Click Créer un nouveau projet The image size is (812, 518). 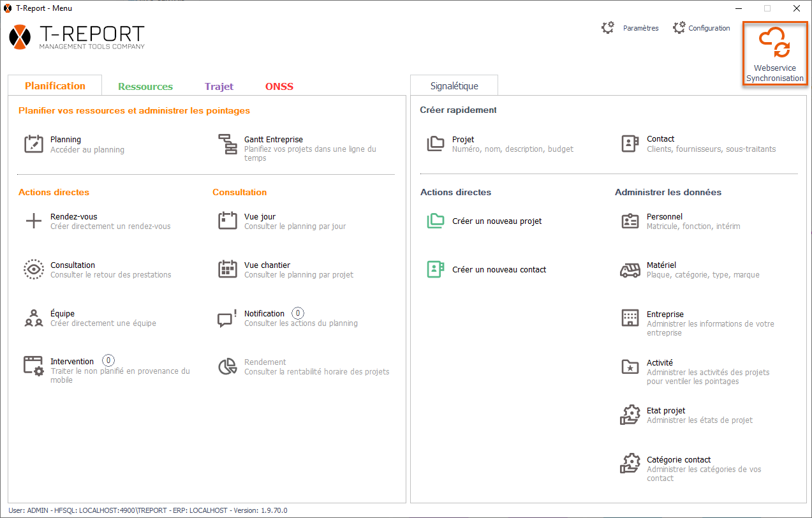[496, 221]
